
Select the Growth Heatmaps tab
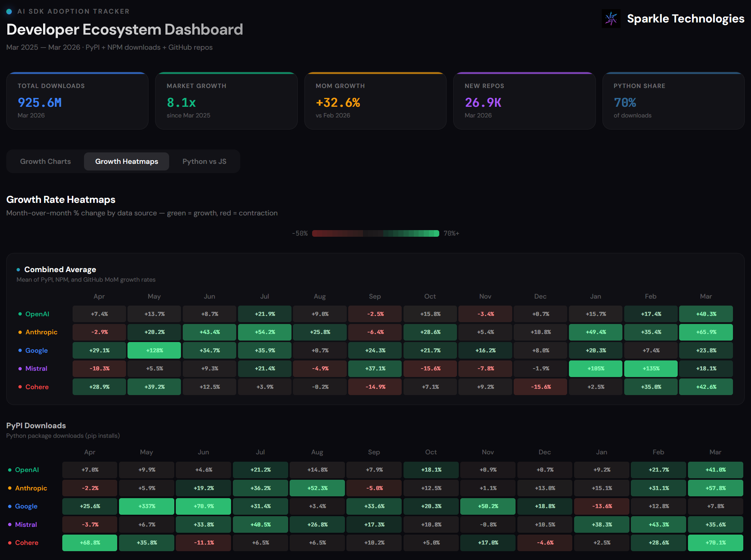(126, 161)
